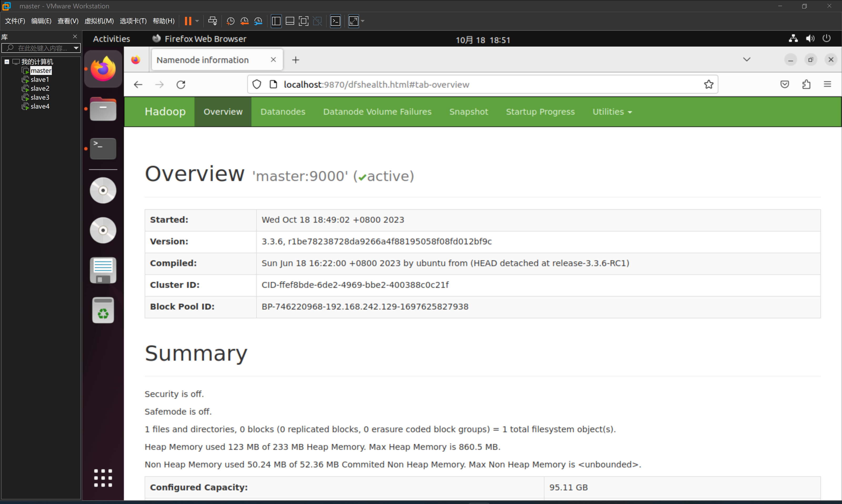Click the VMware pause VM button
Screen dimensions: 842x504
pyautogui.click(x=188, y=21)
